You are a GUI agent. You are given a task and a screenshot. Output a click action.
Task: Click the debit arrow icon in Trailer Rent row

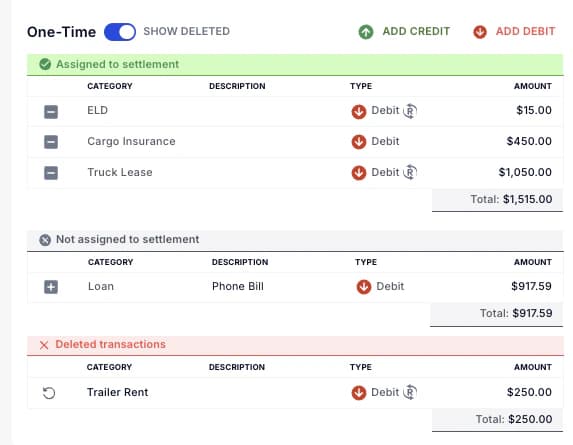359,393
